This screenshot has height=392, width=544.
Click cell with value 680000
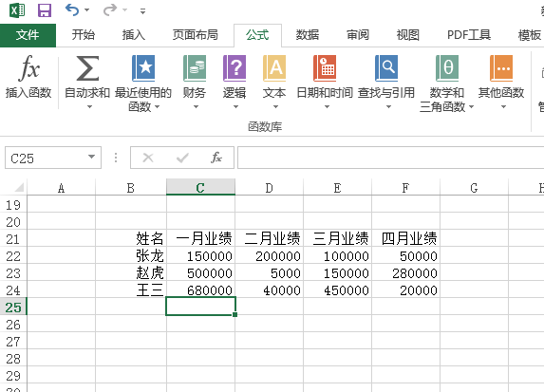coord(200,289)
